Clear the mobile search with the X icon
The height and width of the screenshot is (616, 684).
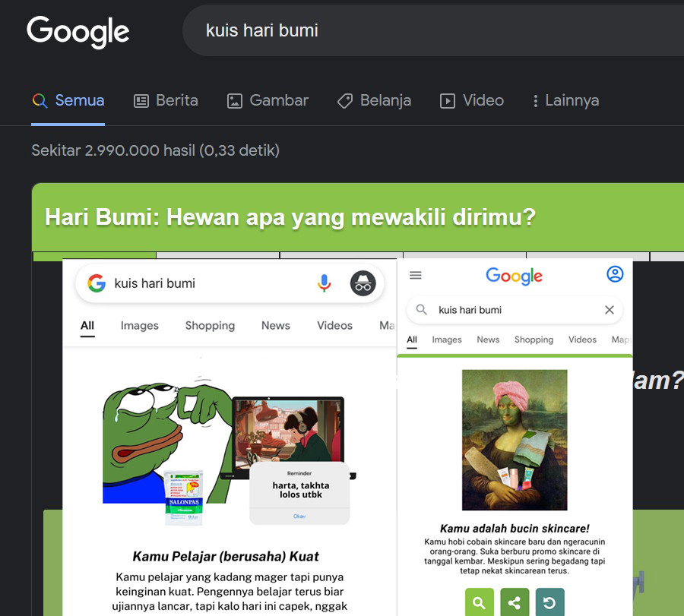(x=610, y=310)
